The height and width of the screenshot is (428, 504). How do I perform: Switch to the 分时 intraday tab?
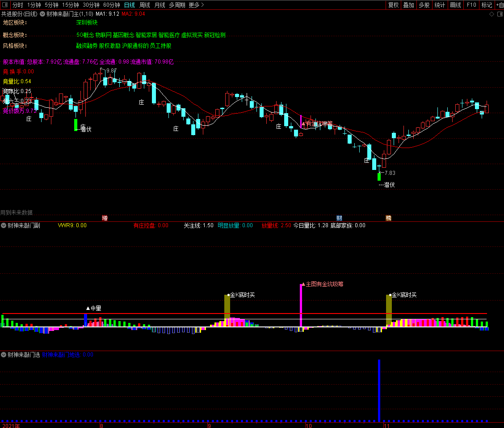tap(17, 5)
